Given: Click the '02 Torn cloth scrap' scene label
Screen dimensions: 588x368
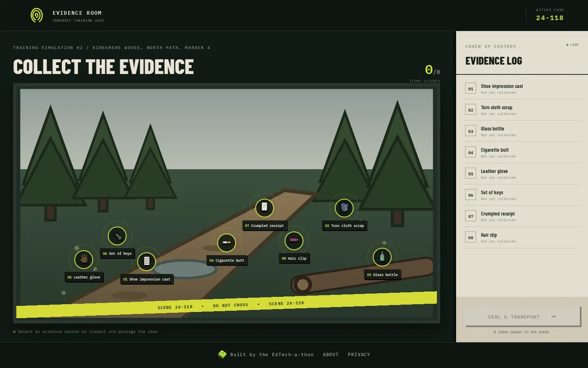Looking at the screenshot, I should click(344, 226).
